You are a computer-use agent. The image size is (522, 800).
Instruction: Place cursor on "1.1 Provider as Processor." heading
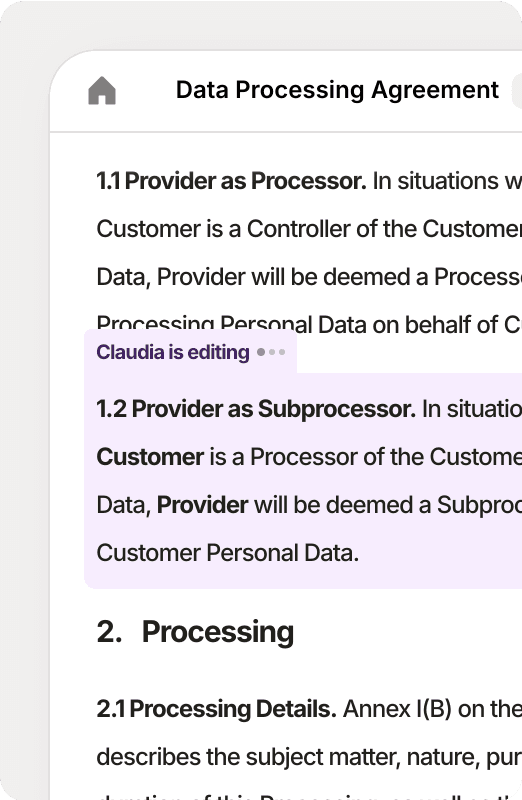[x=232, y=181]
